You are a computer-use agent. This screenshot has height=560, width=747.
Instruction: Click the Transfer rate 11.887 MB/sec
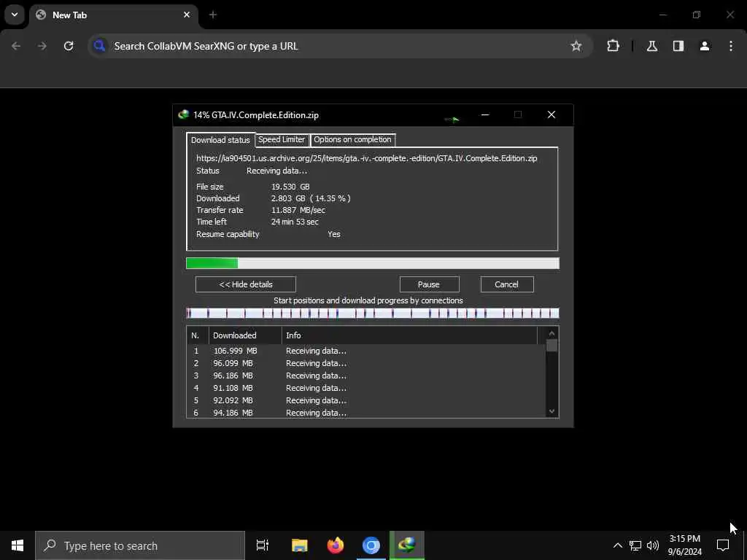pos(298,210)
